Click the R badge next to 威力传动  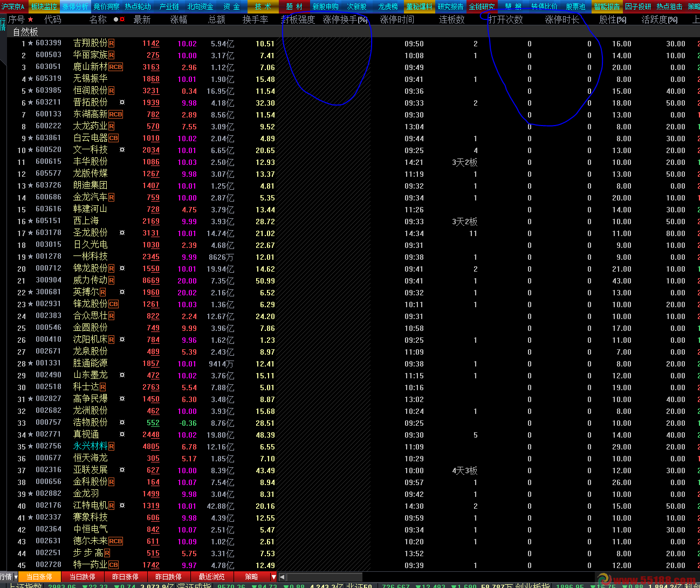pyautogui.click(x=112, y=280)
